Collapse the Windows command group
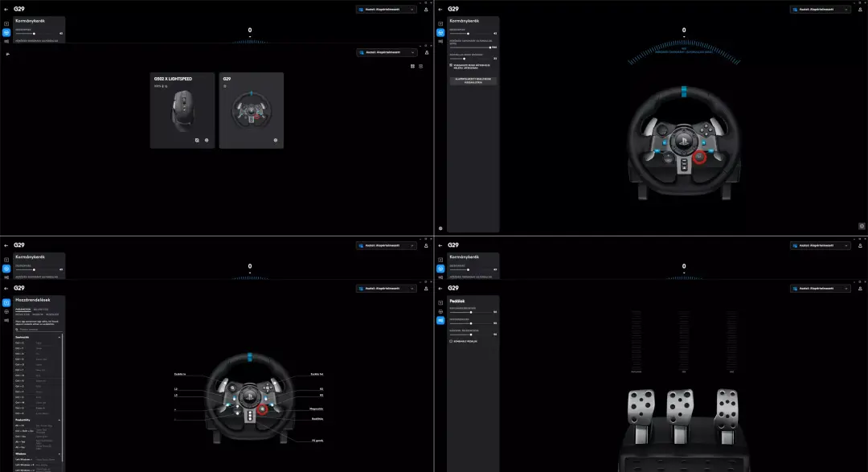The height and width of the screenshot is (472, 868). point(59,454)
